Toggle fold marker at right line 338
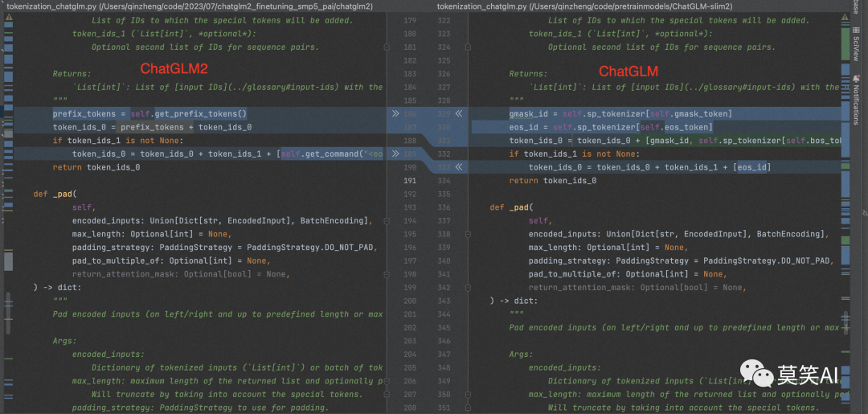The width and height of the screenshot is (868, 414). click(x=468, y=234)
